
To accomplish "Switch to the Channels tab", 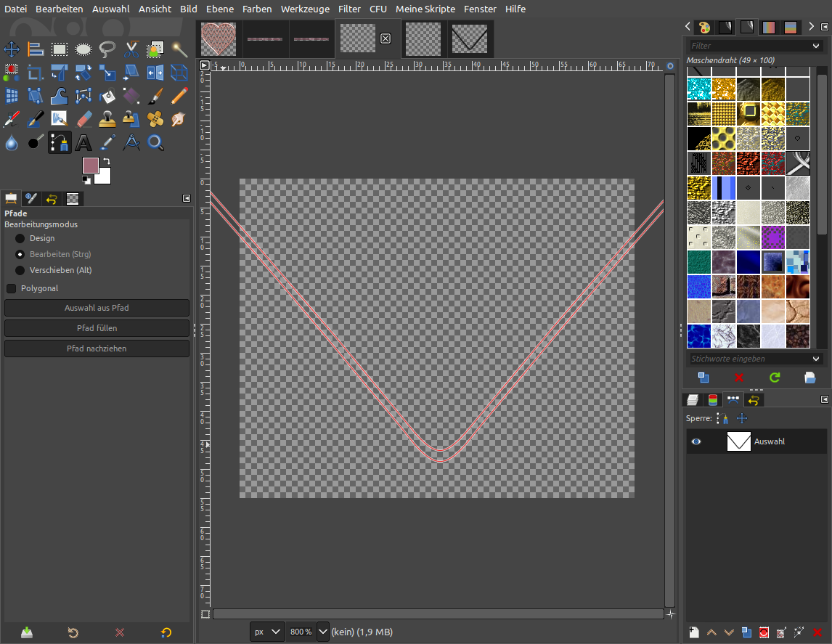I will tap(713, 399).
